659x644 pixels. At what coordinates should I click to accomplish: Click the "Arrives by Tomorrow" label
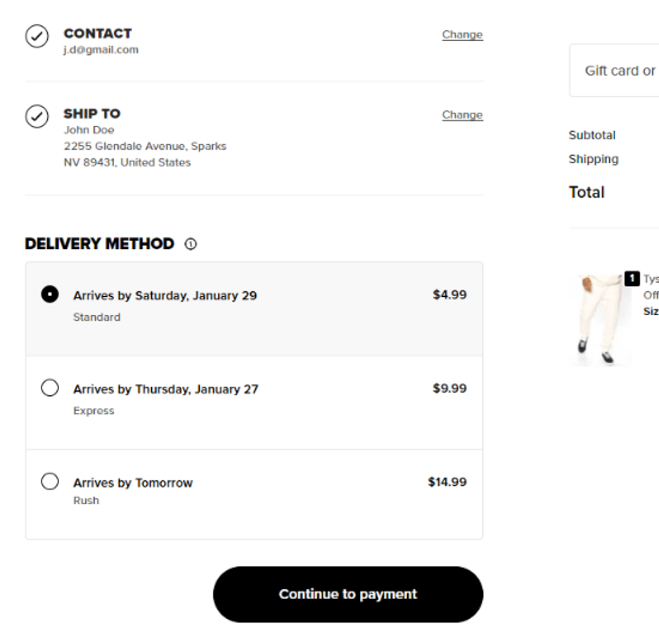point(133,483)
